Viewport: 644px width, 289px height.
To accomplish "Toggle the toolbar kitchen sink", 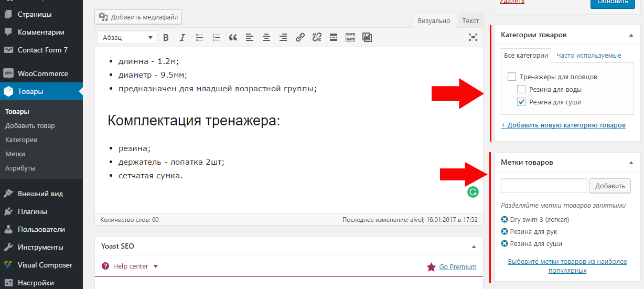I will tap(350, 37).
